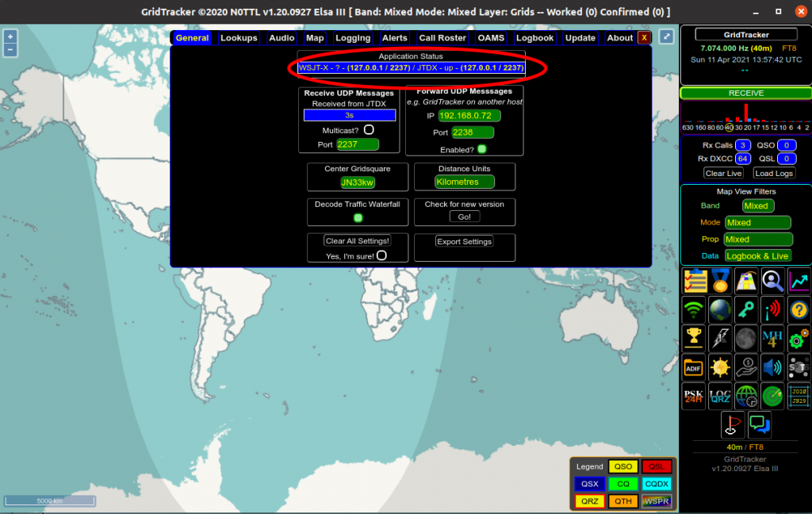Click the ADIF folder icon
This screenshot has width=812, height=514.
[x=694, y=367]
